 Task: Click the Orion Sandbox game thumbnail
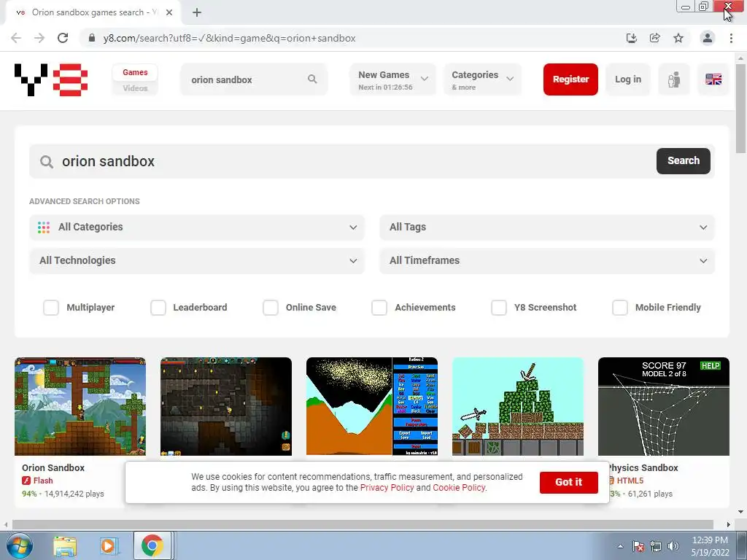(80, 406)
